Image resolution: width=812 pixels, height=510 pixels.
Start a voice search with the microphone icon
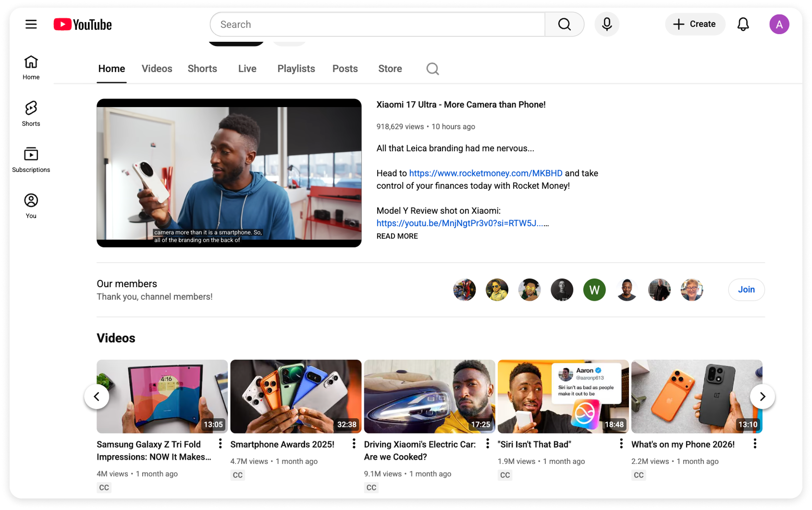click(607, 24)
